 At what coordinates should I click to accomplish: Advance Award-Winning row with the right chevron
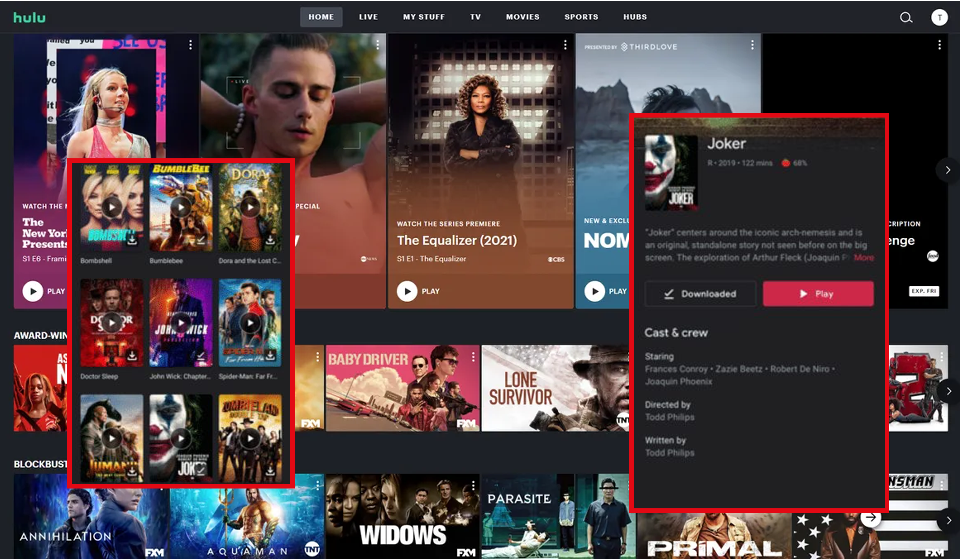point(949,391)
